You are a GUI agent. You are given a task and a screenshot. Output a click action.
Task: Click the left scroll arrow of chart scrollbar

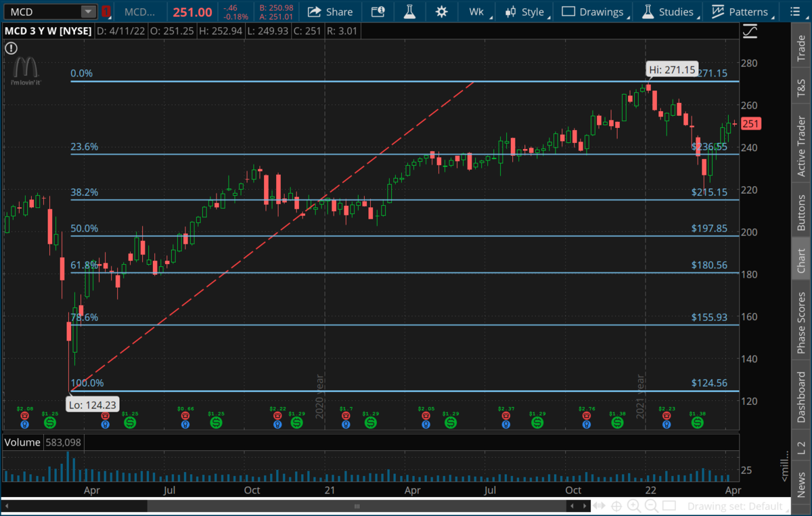pyautogui.click(x=7, y=506)
